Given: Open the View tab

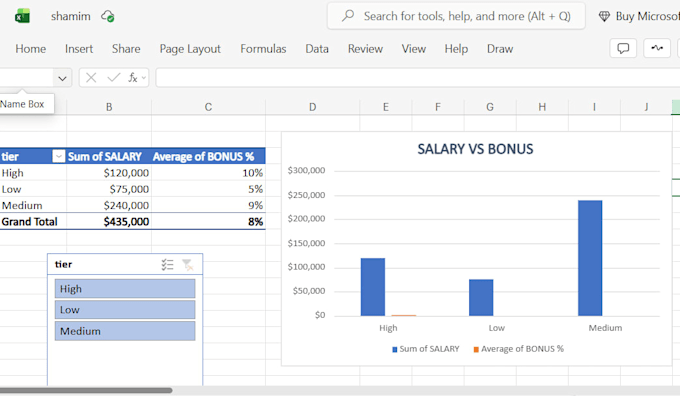Looking at the screenshot, I should [414, 49].
